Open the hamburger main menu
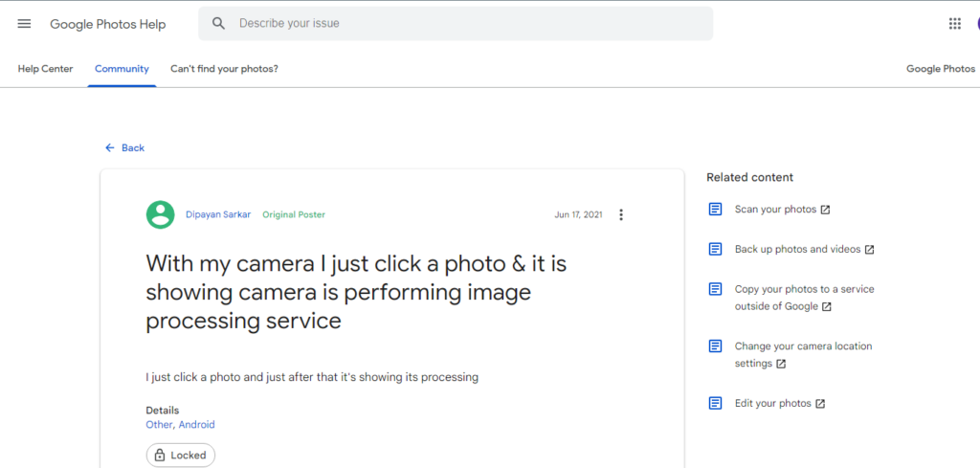 coord(24,23)
